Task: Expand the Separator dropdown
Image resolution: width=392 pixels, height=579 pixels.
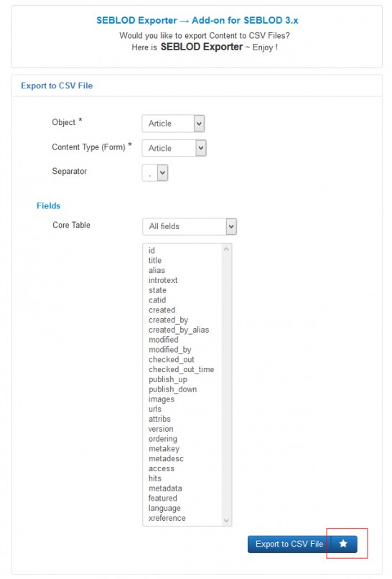Action: pos(155,173)
